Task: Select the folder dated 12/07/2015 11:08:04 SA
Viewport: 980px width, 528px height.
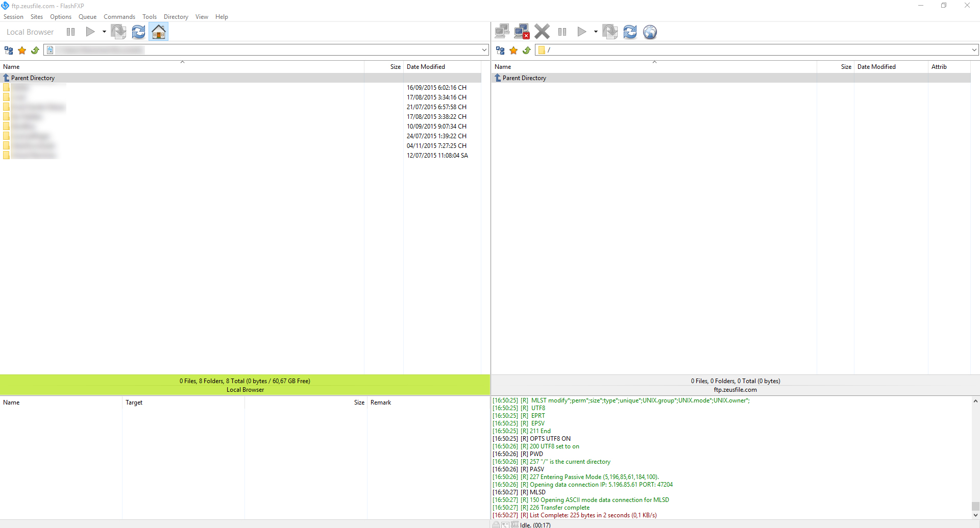Action: [240, 156]
